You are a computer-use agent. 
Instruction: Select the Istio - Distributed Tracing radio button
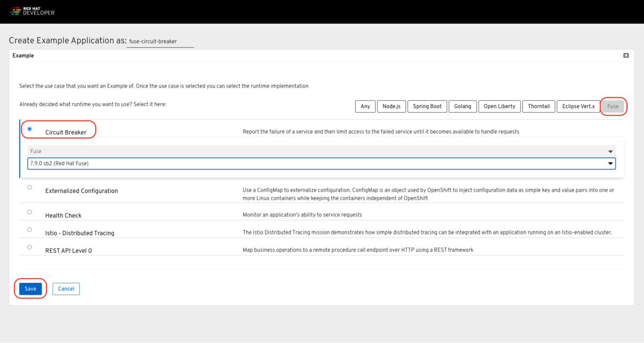click(x=30, y=230)
